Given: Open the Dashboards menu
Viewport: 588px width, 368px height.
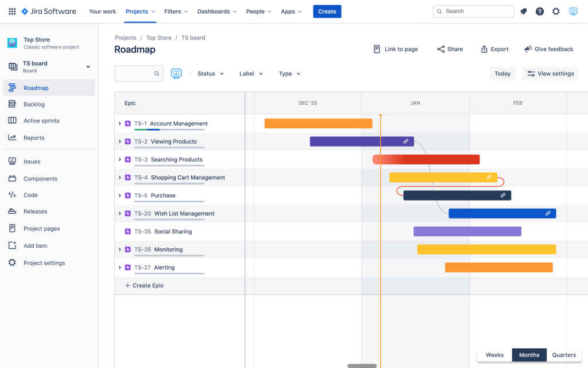Looking at the screenshot, I should point(216,11).
